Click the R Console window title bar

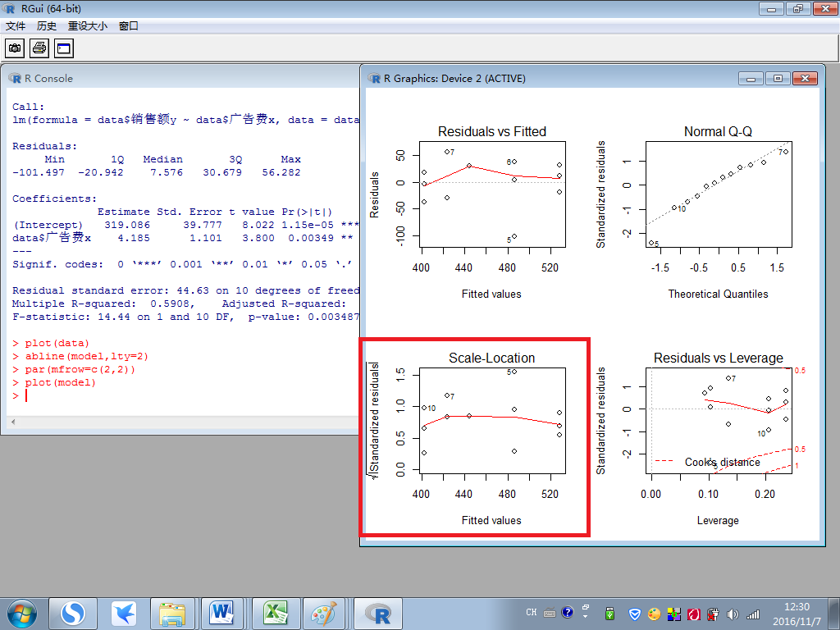(x=182, y=78)
